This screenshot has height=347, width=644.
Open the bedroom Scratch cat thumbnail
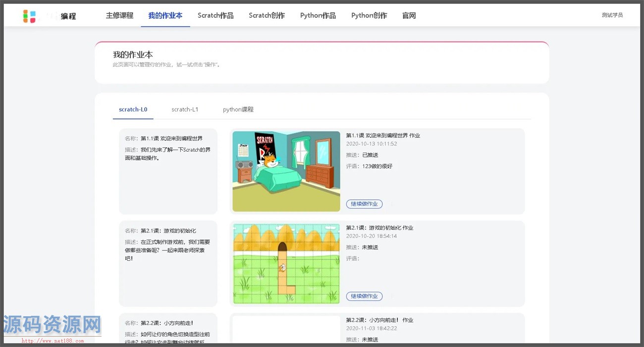click(286, 172)
